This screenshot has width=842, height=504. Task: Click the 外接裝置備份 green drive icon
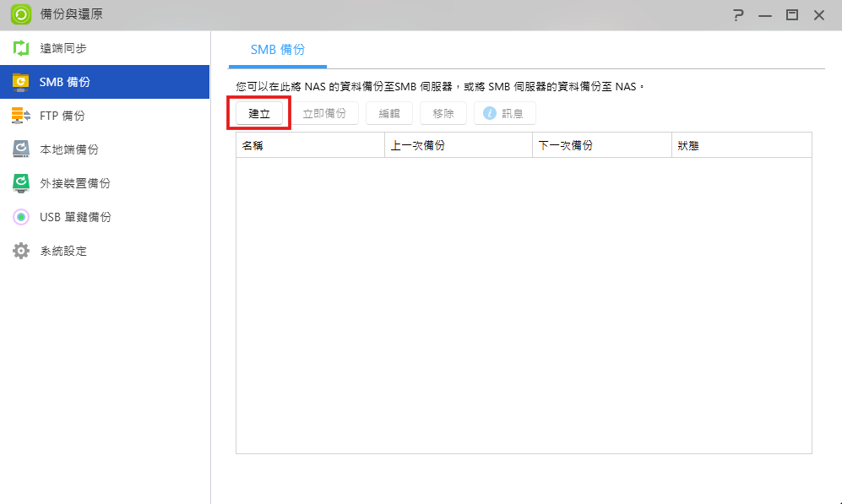pos(20,183)
